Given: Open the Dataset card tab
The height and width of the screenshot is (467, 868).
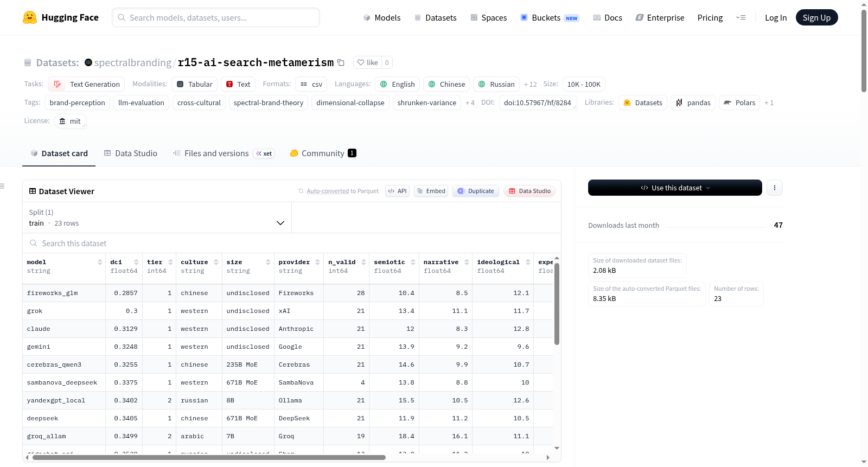Looking at the screenshot, I should pos(59,153).
